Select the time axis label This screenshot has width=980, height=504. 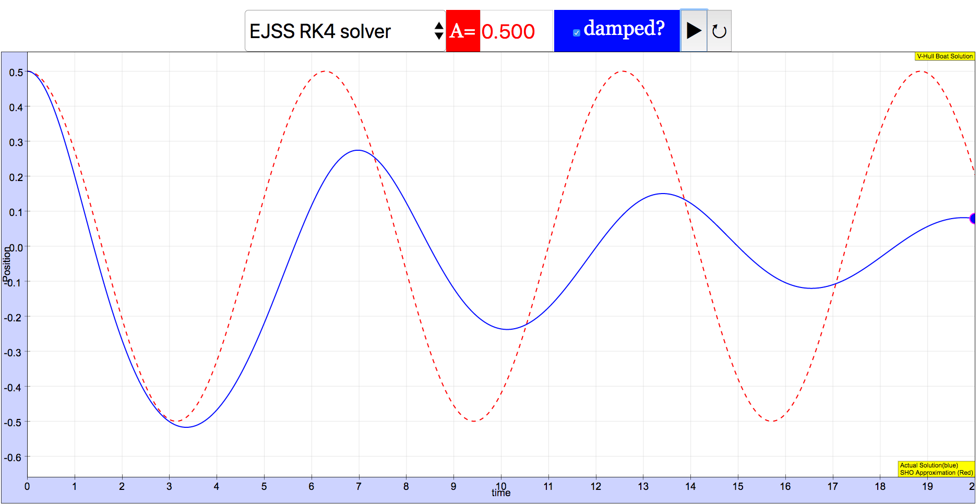coord(501,493)
